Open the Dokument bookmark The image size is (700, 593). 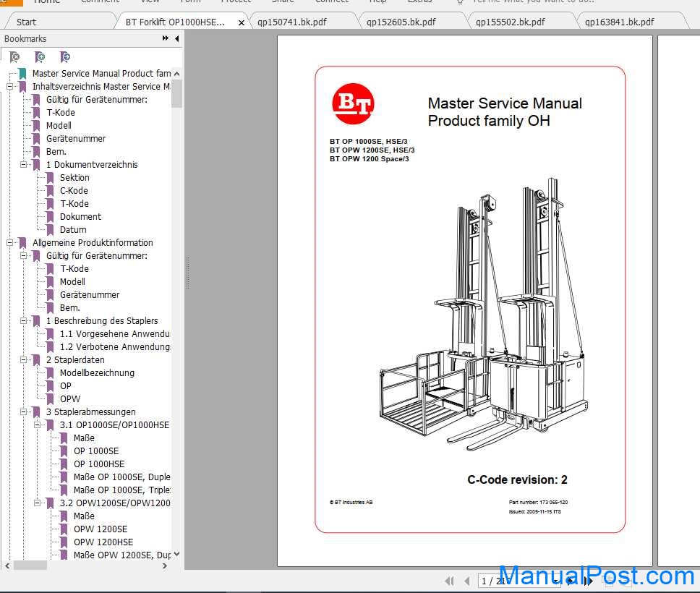point(80,216)
